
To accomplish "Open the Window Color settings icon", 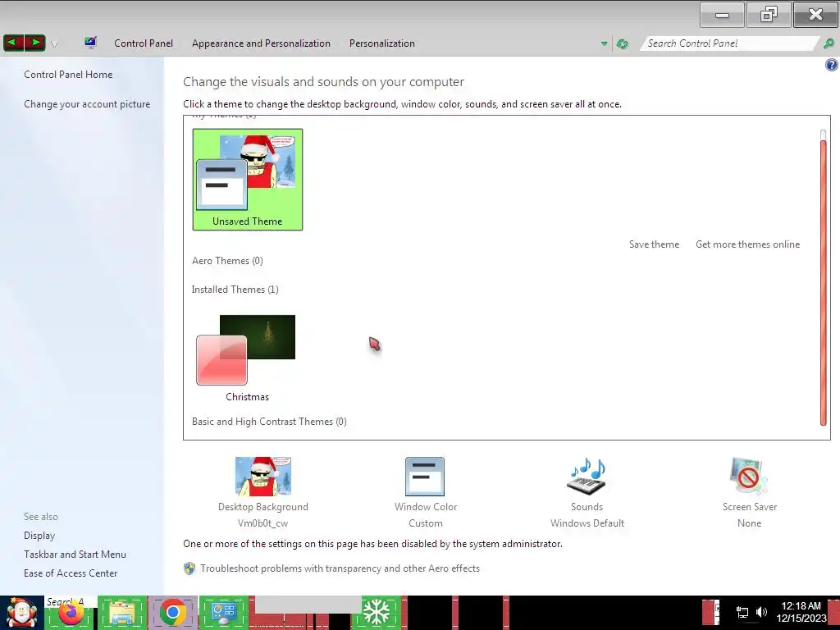I will click(x=425, y=477).
